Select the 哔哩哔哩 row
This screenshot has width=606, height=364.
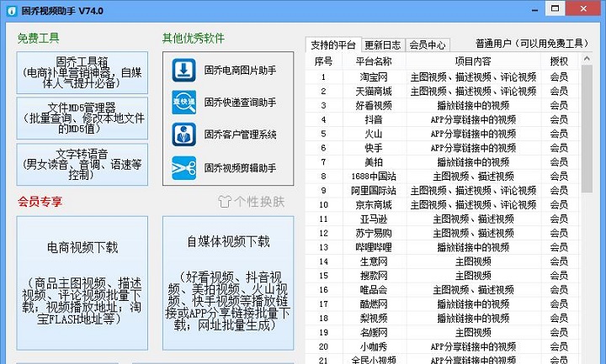[442, 247]
